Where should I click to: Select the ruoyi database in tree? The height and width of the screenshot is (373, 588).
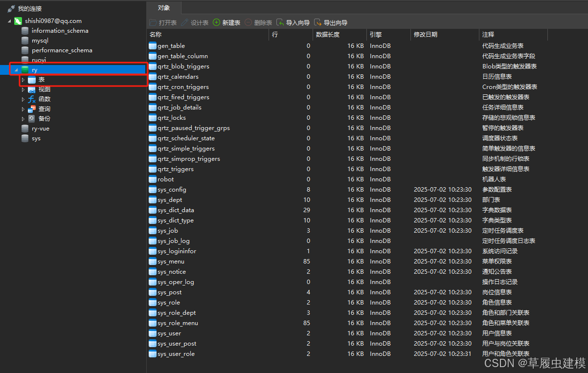(x=39, y=60)
